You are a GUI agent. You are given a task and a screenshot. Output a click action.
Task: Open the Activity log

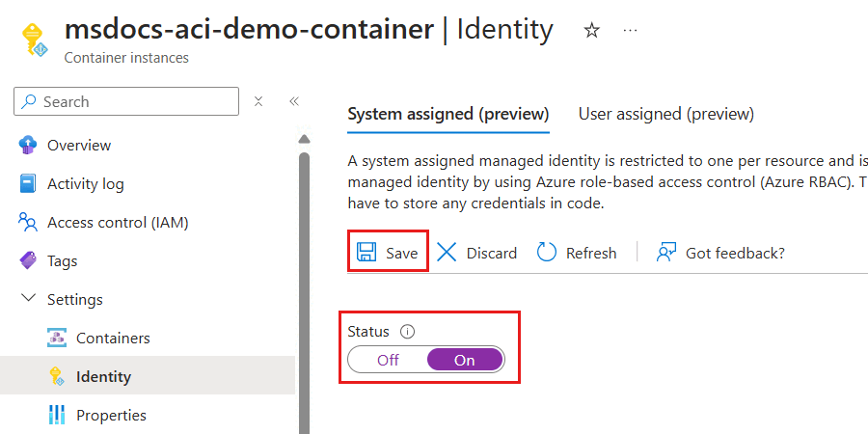tap(86, 183)
